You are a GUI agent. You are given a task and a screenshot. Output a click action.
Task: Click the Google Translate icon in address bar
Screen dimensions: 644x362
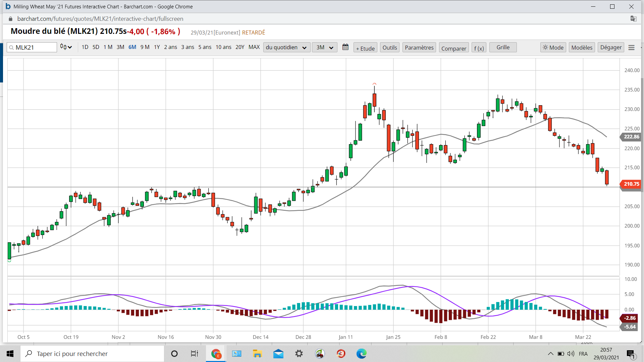[633, 19]
